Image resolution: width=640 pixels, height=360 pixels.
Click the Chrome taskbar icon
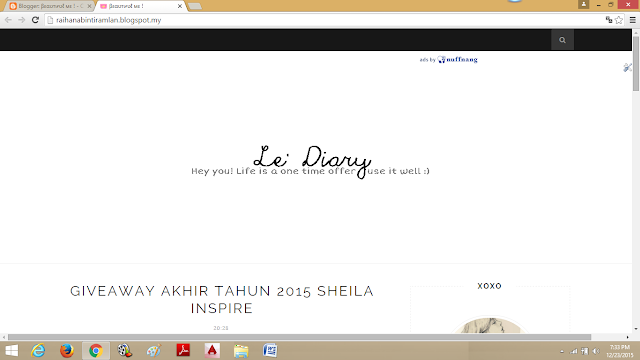(x=96, y=351)
